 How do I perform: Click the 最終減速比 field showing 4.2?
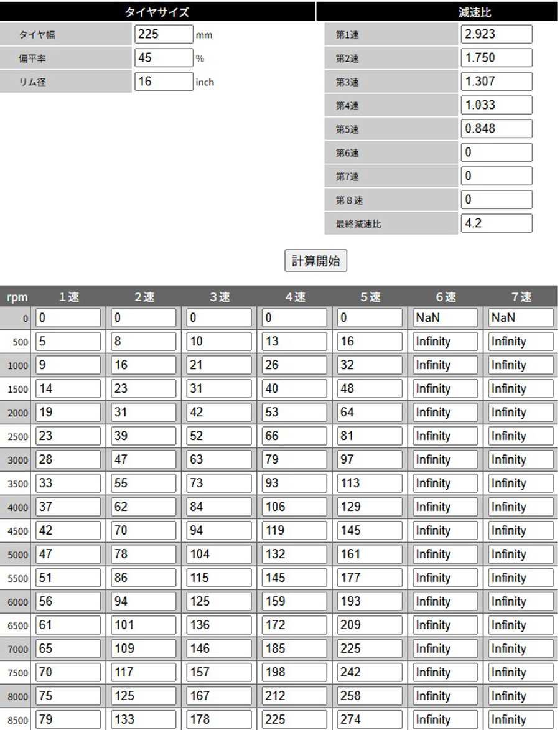(496, 223)
